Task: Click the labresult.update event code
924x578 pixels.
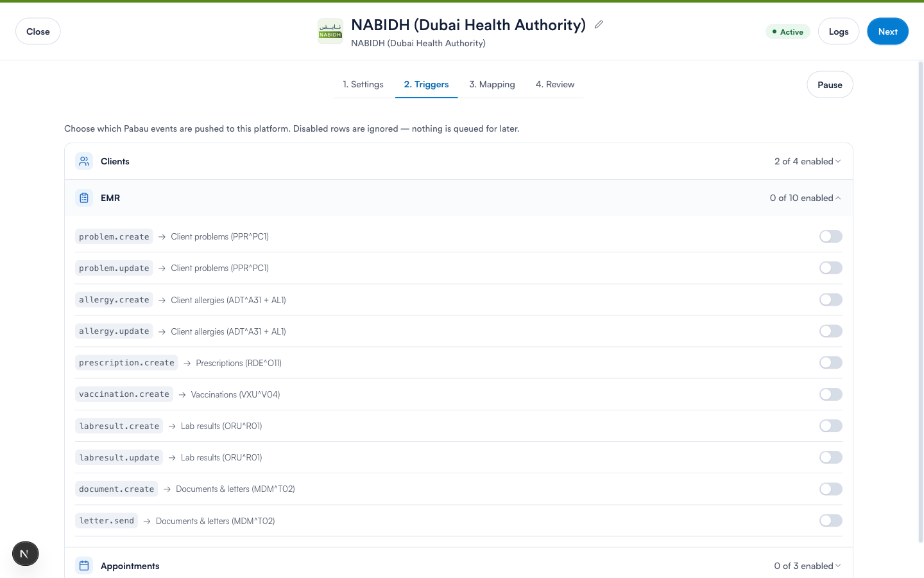Action: click(x=119, y=457)
